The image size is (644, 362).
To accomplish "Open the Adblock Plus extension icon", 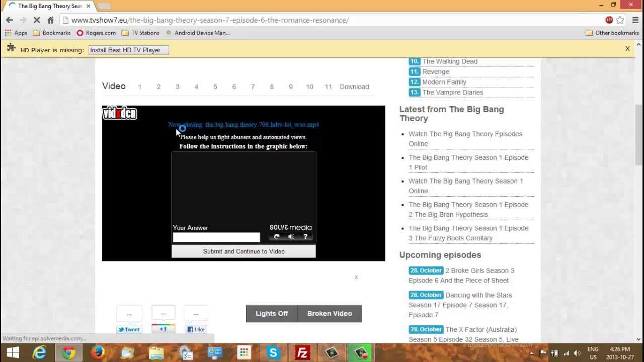I will 609,20.
